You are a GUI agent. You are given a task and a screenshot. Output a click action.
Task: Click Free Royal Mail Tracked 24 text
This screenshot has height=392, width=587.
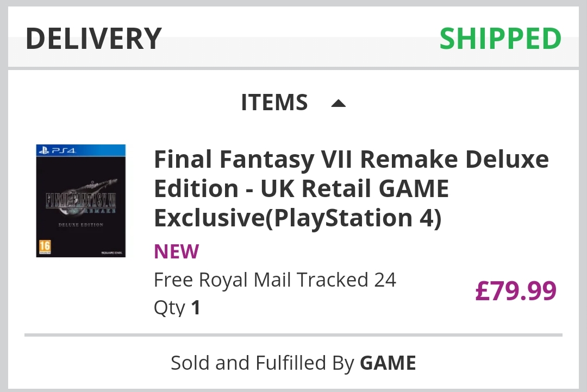pos(275,280)
